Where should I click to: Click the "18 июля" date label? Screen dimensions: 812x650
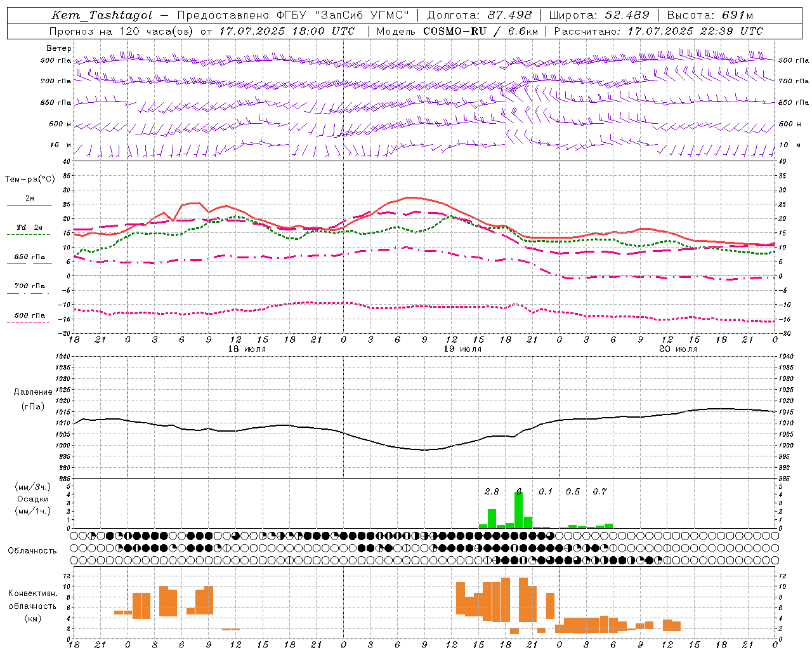point(247,349)
